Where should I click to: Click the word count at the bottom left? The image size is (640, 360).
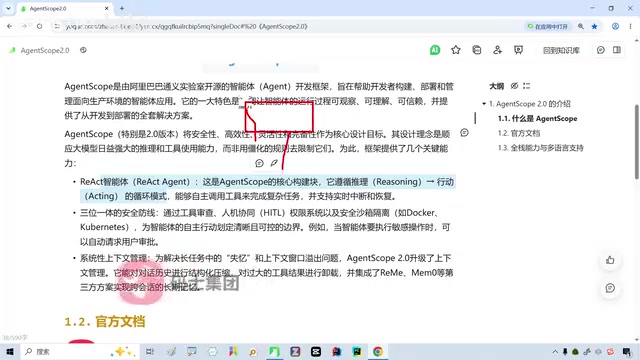pyautogui.click(x=15, y=338)
